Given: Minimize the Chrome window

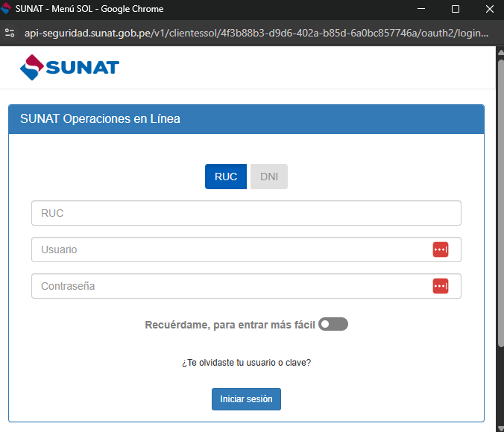Looking at the screenshot, I should pos(421,9).
